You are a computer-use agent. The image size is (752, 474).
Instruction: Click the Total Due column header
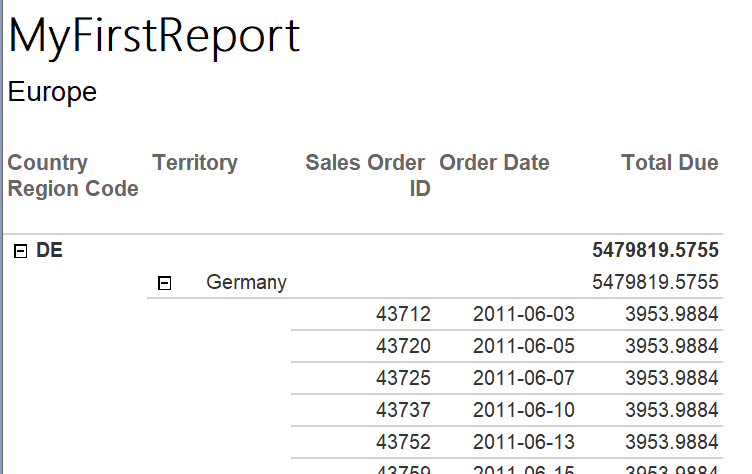tap(670, 163)
